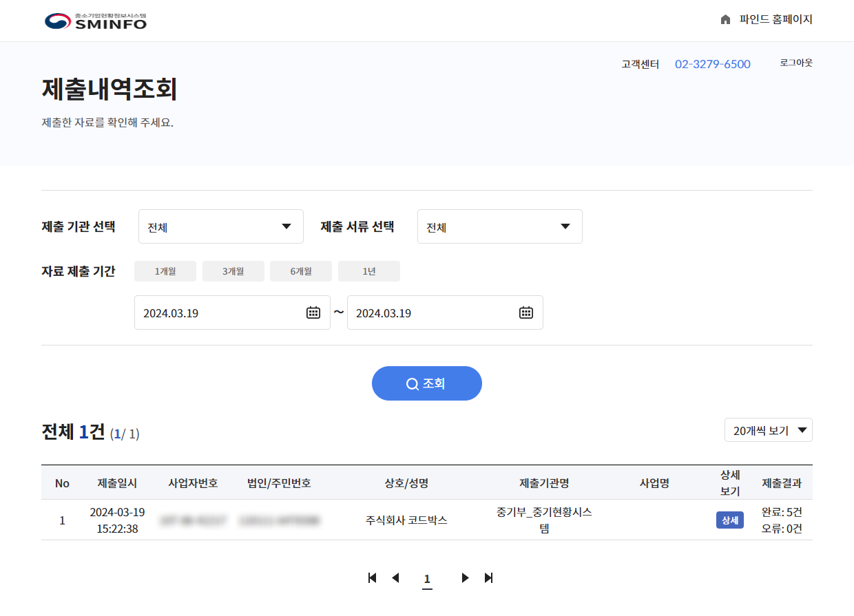Go to the first page icon
The height and width of the screenshot is (616, 854).
click(373, 577)
